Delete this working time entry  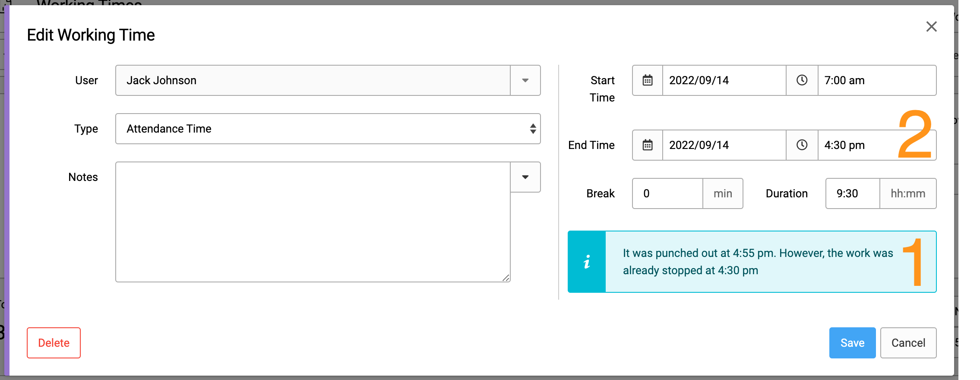tap(54, 343)
